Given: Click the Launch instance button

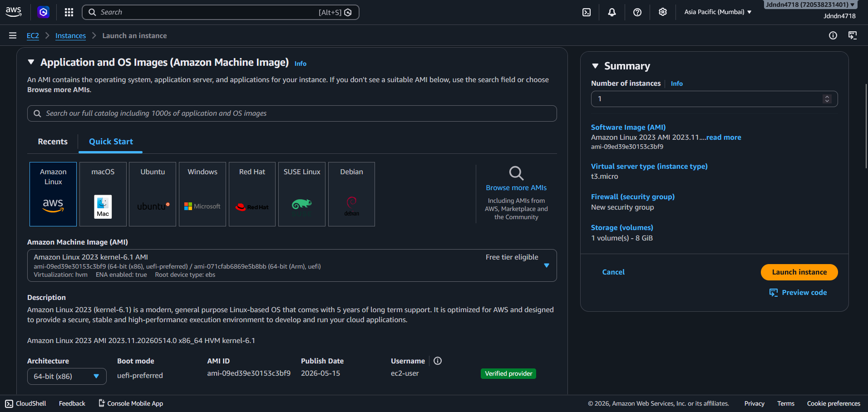Looking at the screenshot, I should click(x=799, y=272).
